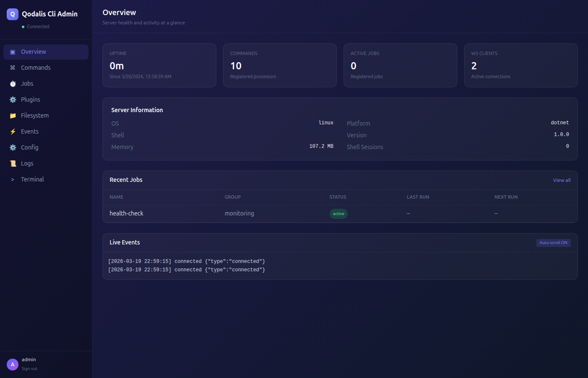This screenshot has height=378, width=588.
Task: Open the Overview menu item
Action: pos(46,52)
